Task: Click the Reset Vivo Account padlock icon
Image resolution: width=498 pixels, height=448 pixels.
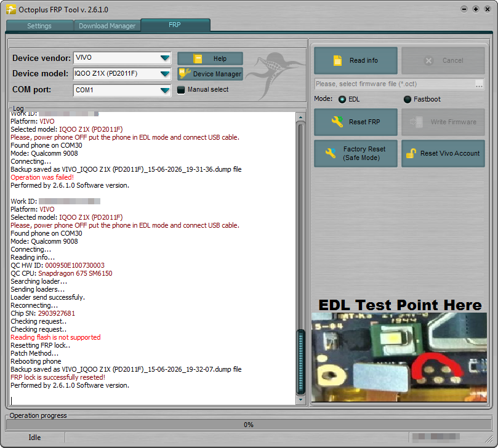Action: [411, 153]
